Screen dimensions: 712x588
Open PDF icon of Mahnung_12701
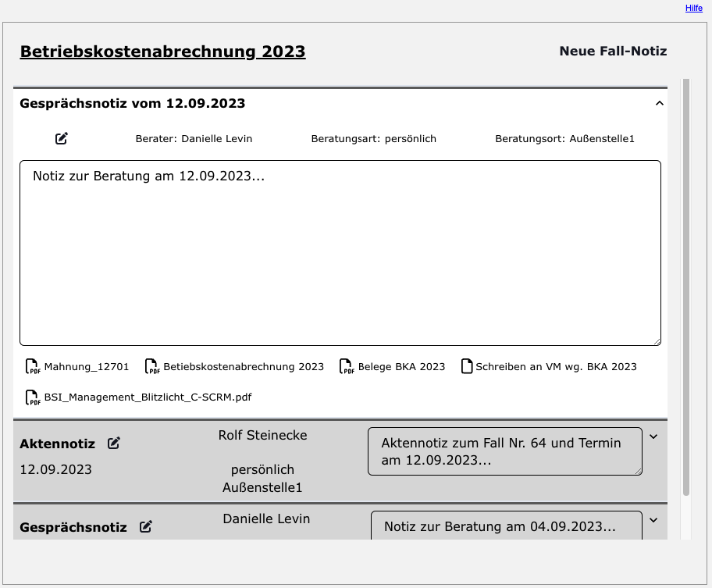point(33,366)
